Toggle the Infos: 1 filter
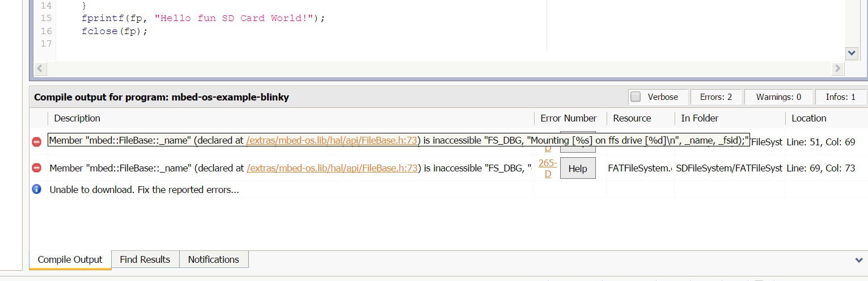This screenshot has height=281, width=868. coord(840,97)
